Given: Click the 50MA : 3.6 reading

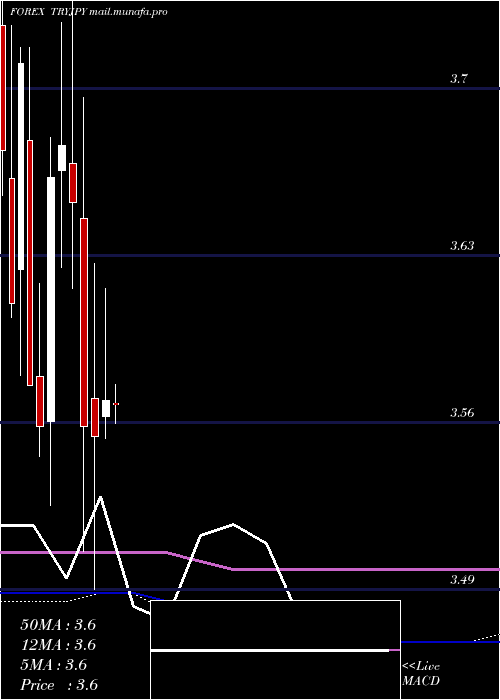Looking at the screenshot, I should pyautogui.click(x=58, y=625).
